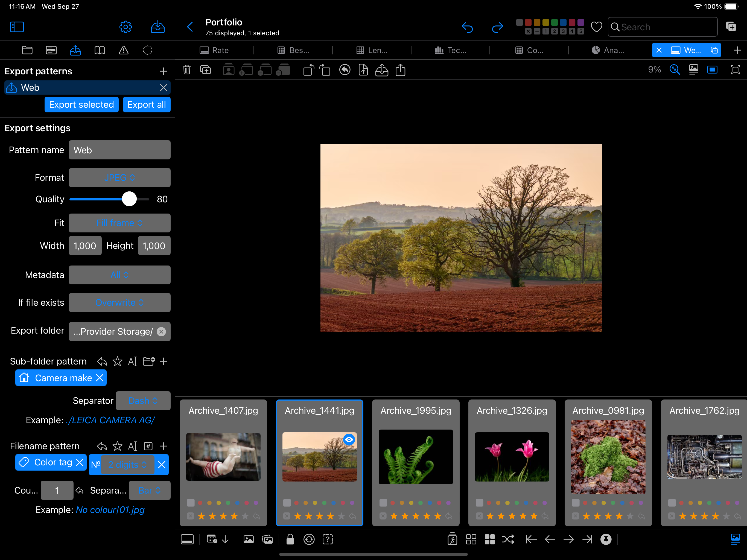This screenshot has height=560, width=747.
Task: Open the book panel icon in sidebar
Action: click(99, 50)
